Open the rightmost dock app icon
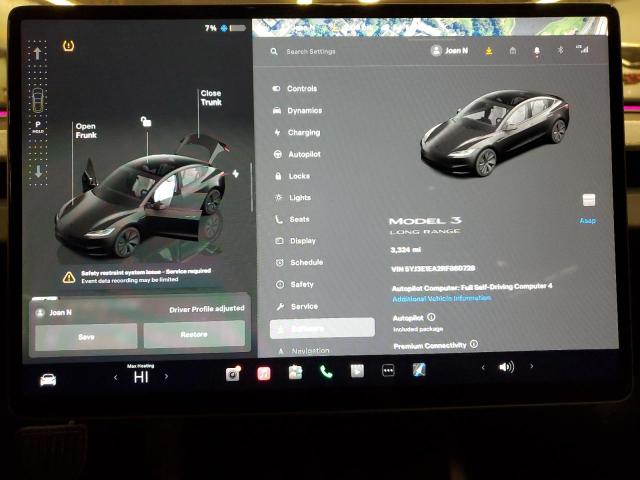This screenshot has height=480, width=640. [419, 369]
